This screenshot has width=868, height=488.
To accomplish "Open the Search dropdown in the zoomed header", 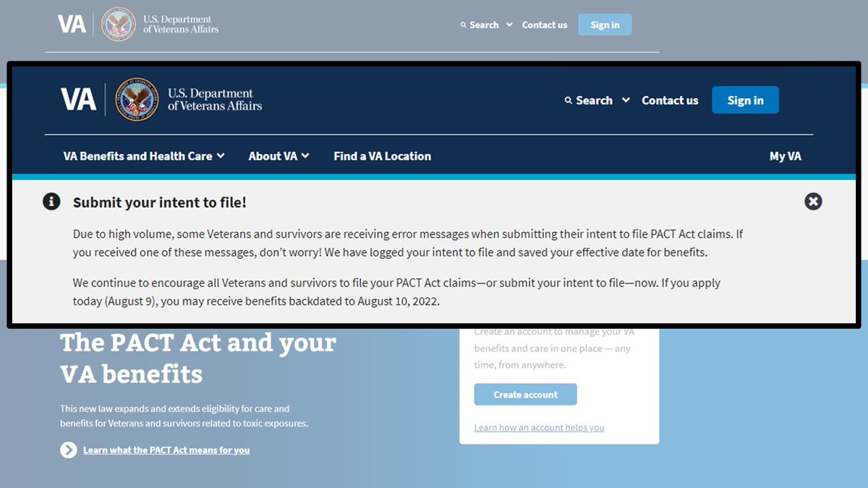I will pos(597,100).
